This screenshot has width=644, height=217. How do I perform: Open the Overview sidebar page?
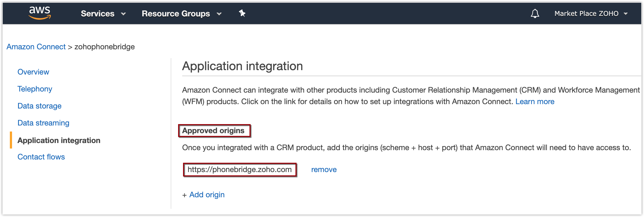click(33, 72)
